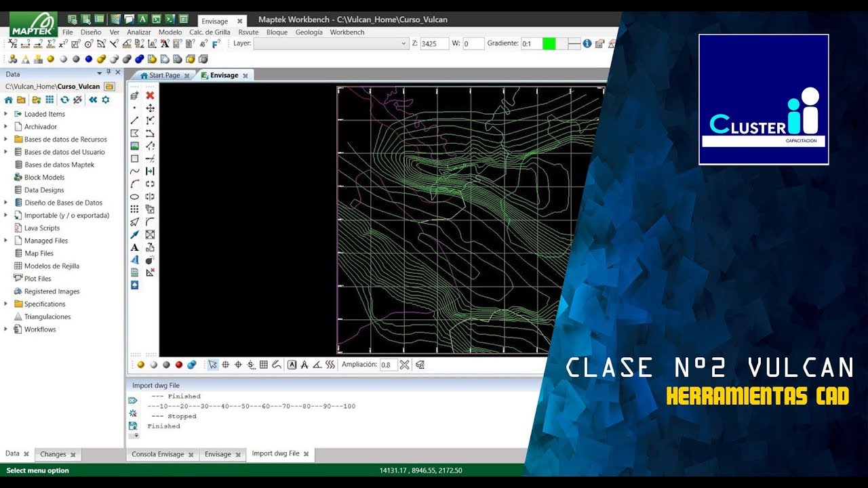Open the Diseño menu

coord(91,32)
